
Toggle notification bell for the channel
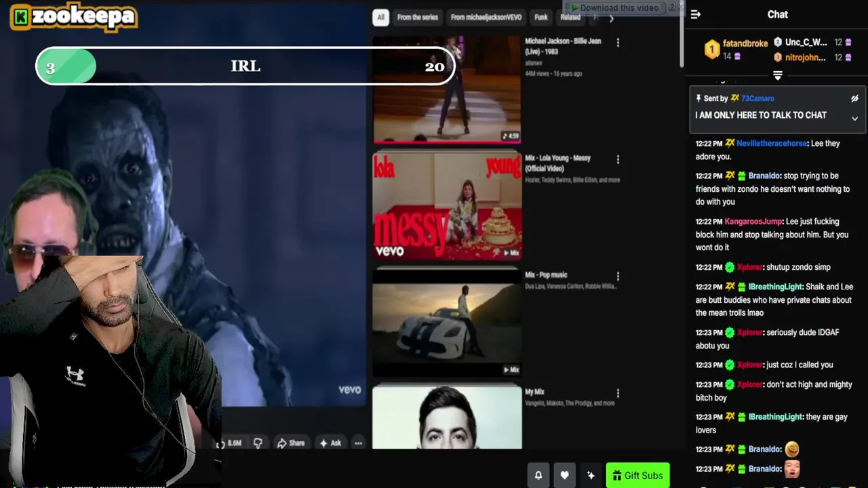(538, 476)
